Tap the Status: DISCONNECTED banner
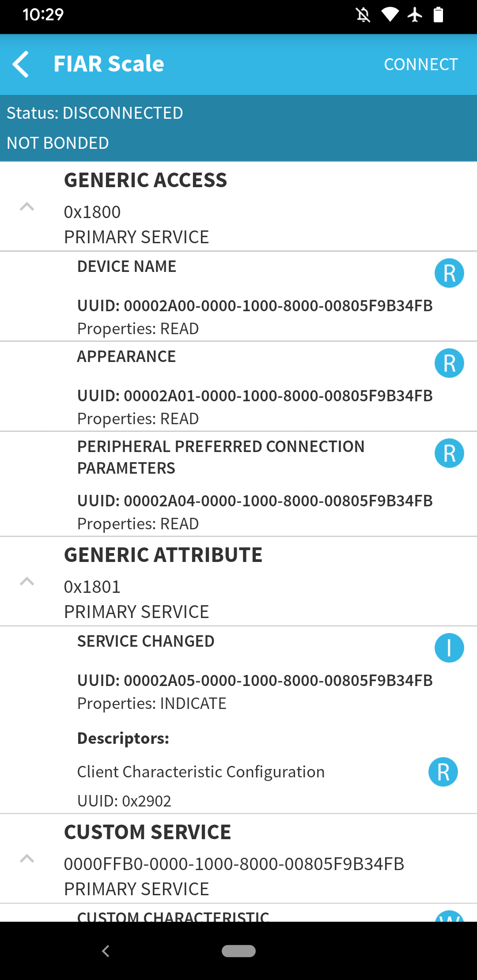Screen dimensions: 477x980 pyautogui.click(x=95, y=113)
